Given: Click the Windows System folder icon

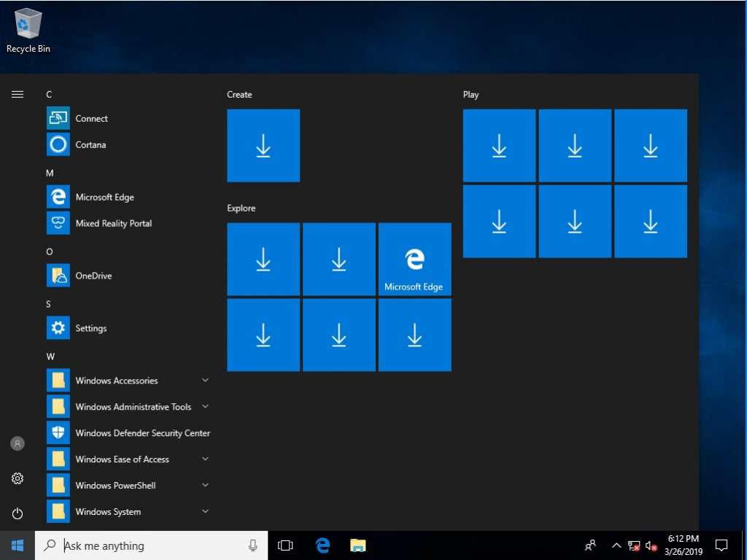Looking at the screenshot, I should tap(58, 511).
